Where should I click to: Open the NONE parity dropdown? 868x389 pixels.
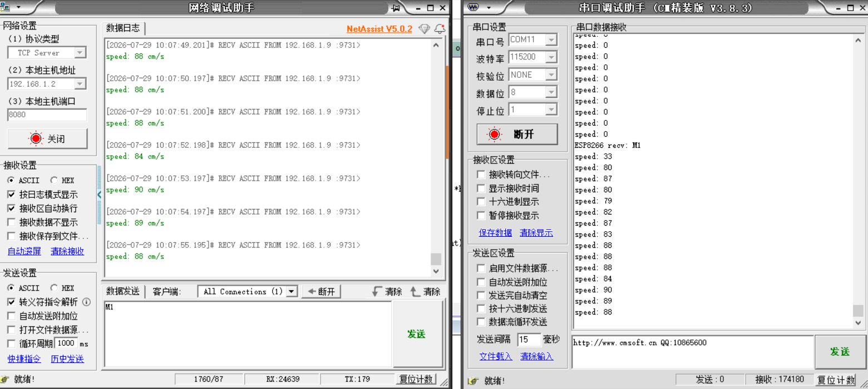[x=551, y=75]
